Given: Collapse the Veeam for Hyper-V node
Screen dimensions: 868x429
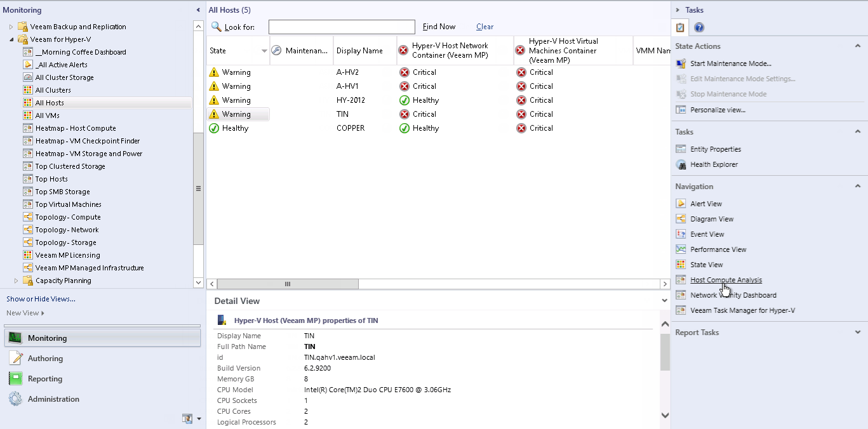Looking at the screenshot, I should 11,39.
